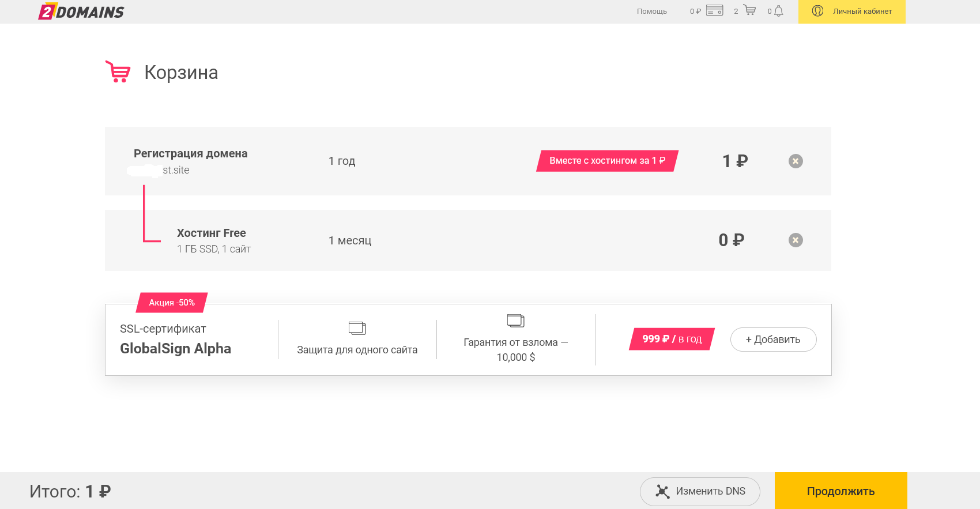Viewport: 980px width, 509px height.
Task: Click the Акция -50% promo tag
Action: (x=172, y=303)
